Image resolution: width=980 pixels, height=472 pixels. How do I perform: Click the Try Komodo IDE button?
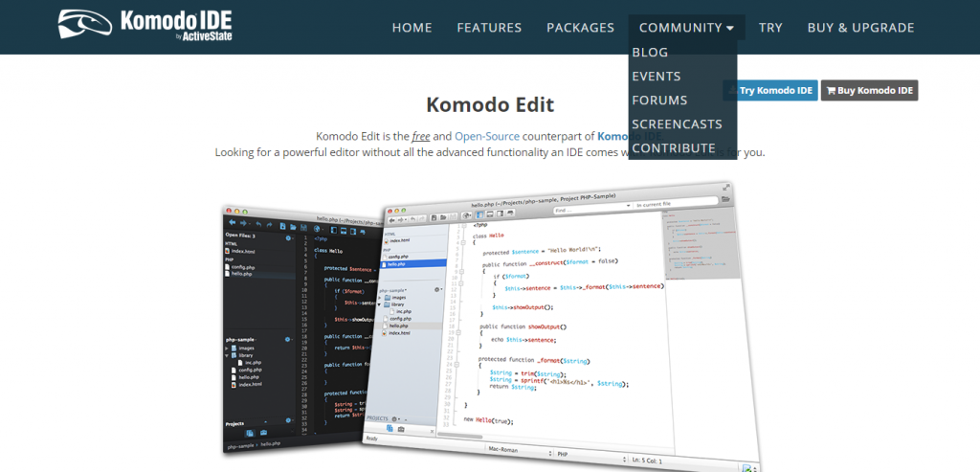(x=770, y=91)
